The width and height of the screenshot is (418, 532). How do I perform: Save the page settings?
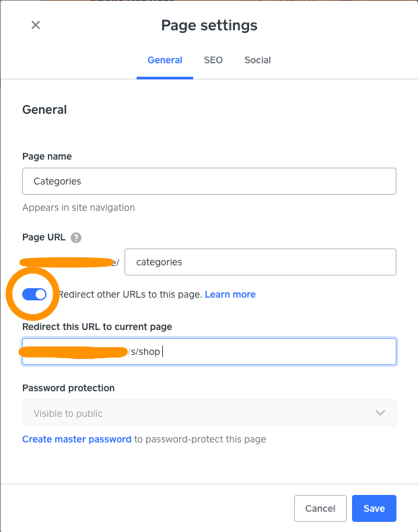click(374, 508)
